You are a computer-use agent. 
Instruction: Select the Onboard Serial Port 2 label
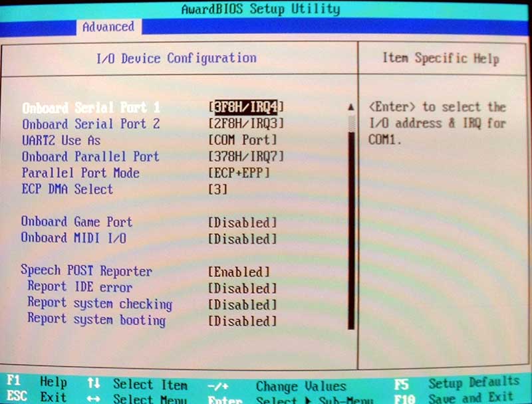point(91,124)
